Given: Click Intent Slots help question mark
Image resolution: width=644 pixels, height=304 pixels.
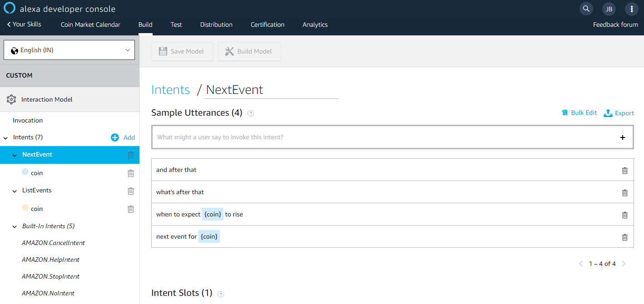Looking at the screenshot, I should 221,294.
